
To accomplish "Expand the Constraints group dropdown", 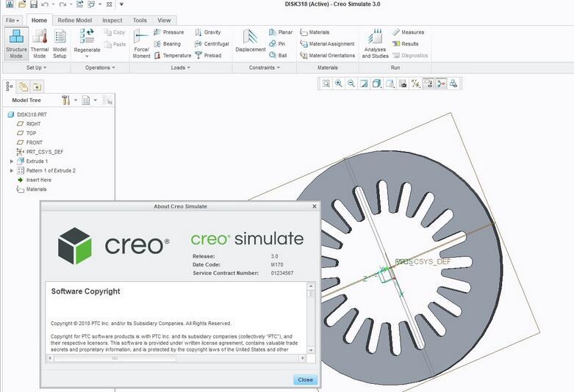I will [265, 68].
